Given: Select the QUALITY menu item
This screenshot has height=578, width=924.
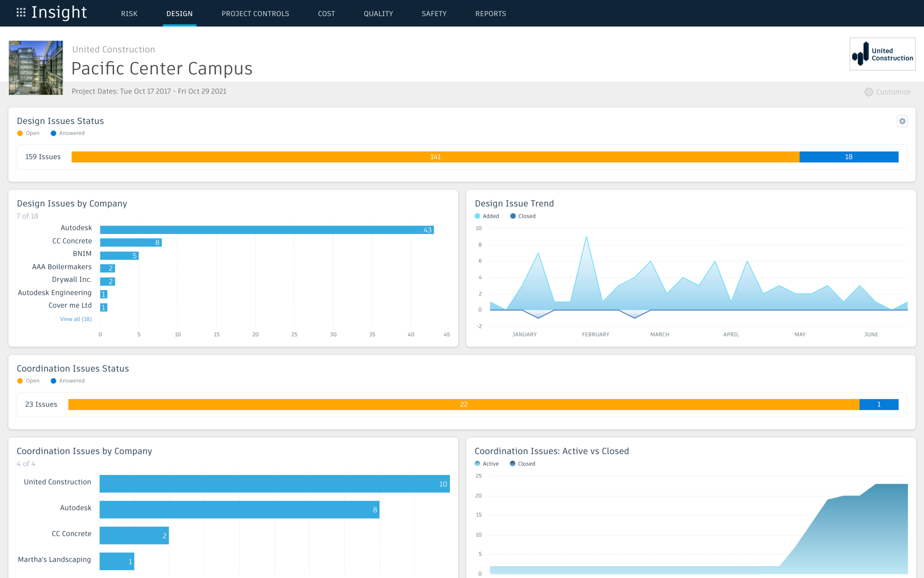Looking at the screenshot, I should tap(378, 13).
